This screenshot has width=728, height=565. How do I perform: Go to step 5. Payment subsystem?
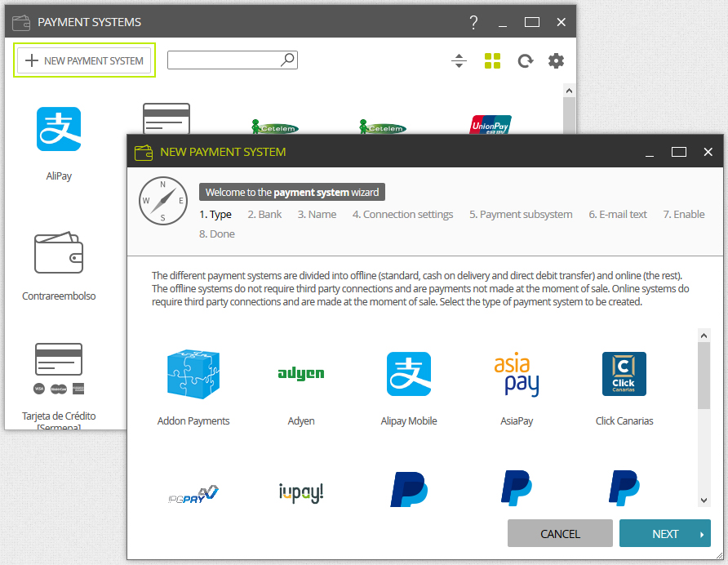[521, 214]
